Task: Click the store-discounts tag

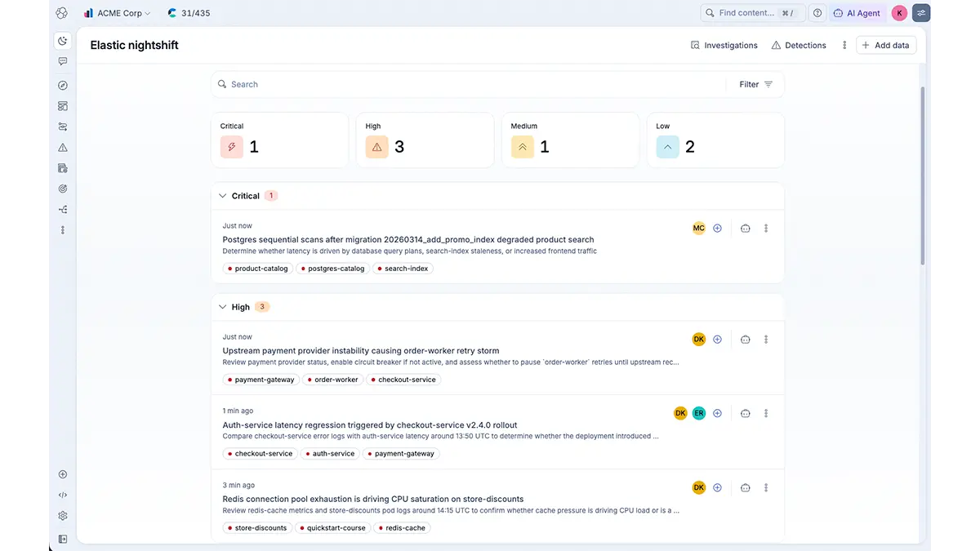Action: (257, 528)
